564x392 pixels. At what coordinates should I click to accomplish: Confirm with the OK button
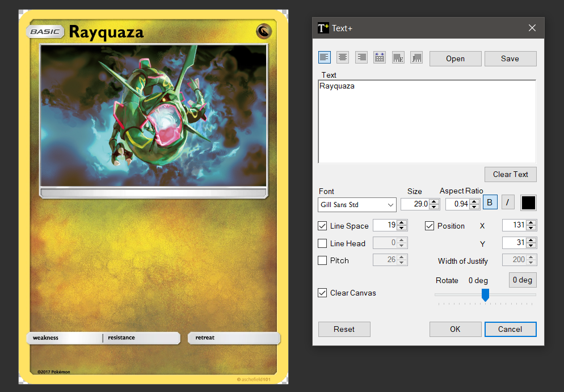pyautogui.click(x=456, y=330)
